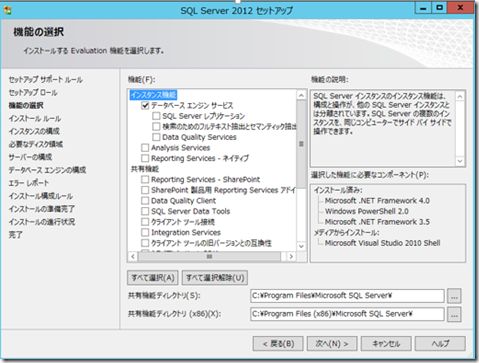This screenshot has width=479, height=363.
Task: Check SharePoint 製品用 Reporting Services add-in
Action: tap(145, 190)
